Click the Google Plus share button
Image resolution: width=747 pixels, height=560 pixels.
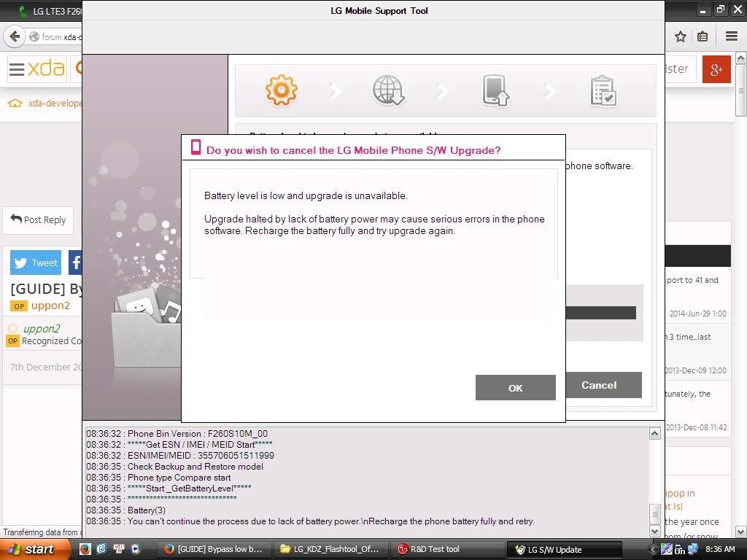tap(716, 69)
